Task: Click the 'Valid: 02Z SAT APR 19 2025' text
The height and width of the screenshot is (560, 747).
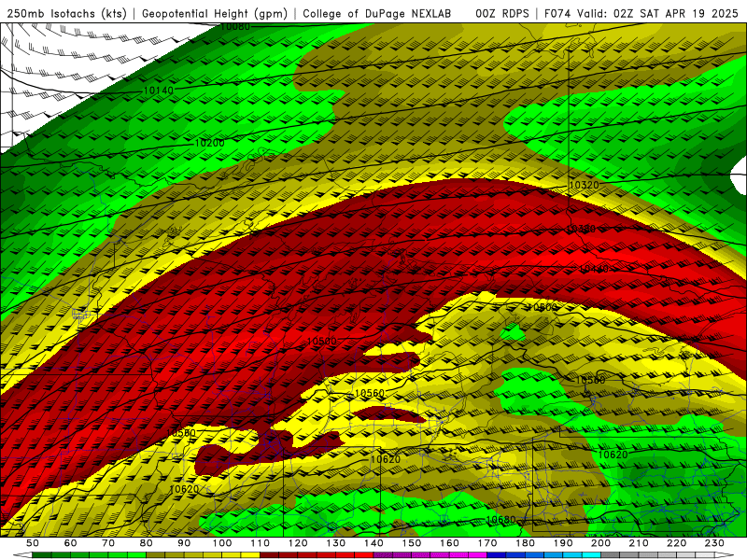Action: [657, 13]
